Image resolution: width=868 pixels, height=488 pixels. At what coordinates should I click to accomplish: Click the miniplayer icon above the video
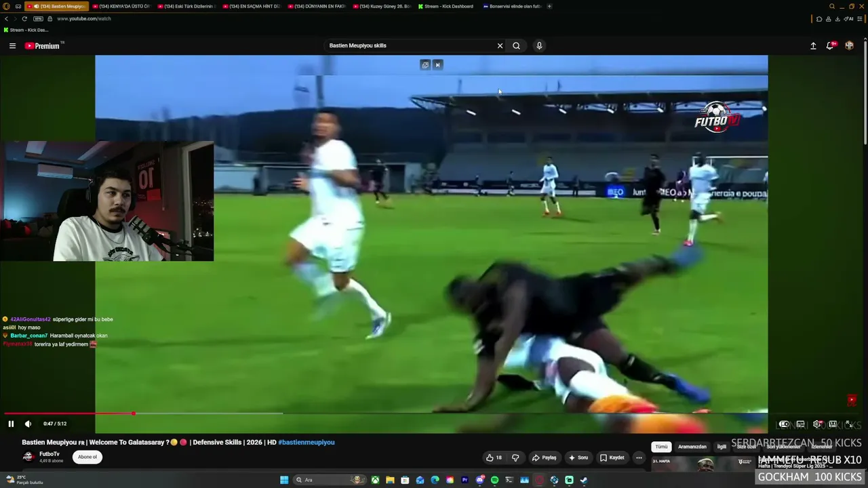coord(425,65)
